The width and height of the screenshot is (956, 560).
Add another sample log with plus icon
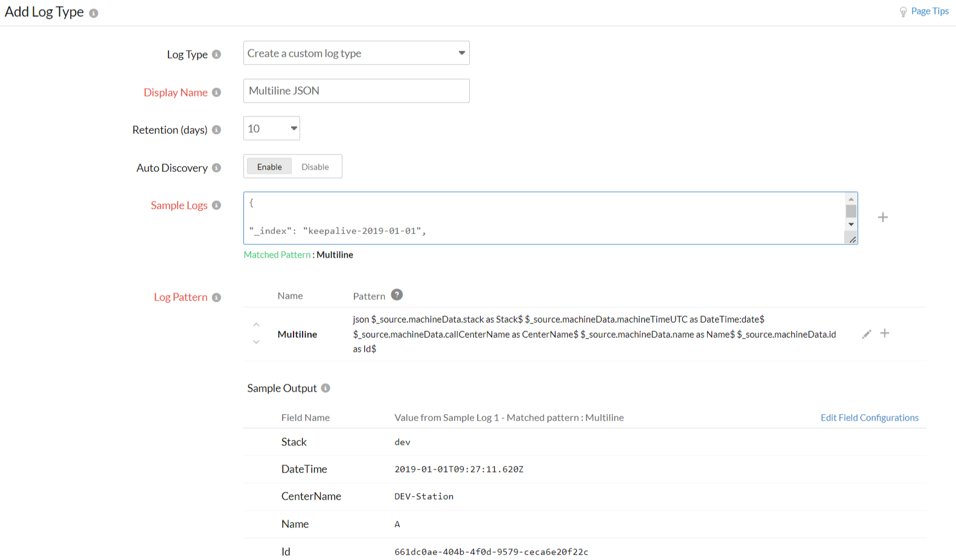882,217
